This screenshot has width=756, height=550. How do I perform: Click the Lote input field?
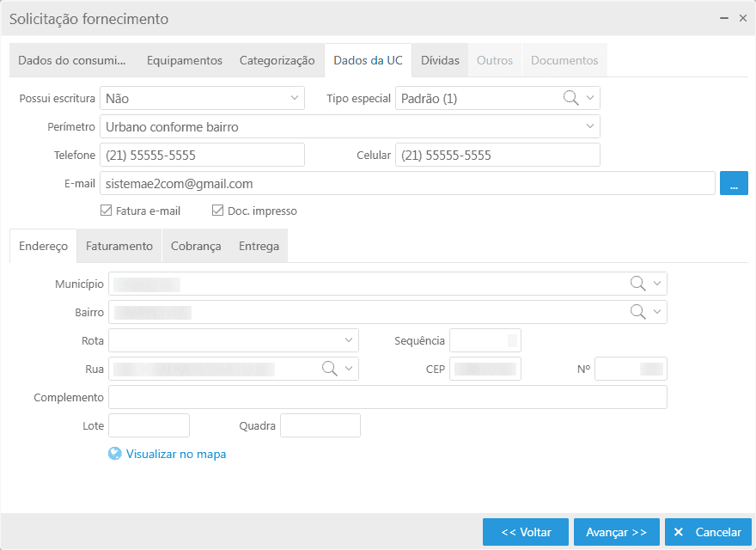pos(149,425)
